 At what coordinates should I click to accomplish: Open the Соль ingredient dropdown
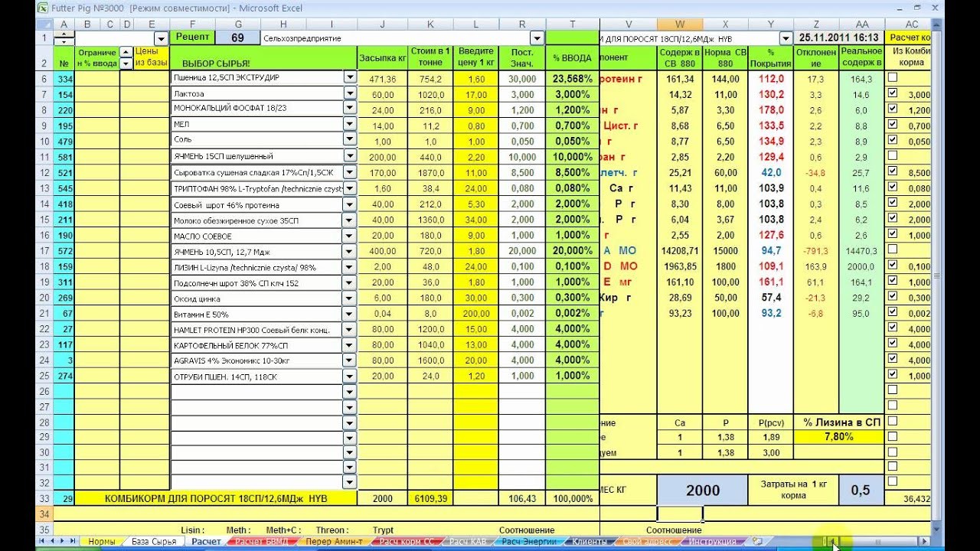[350, 140]
